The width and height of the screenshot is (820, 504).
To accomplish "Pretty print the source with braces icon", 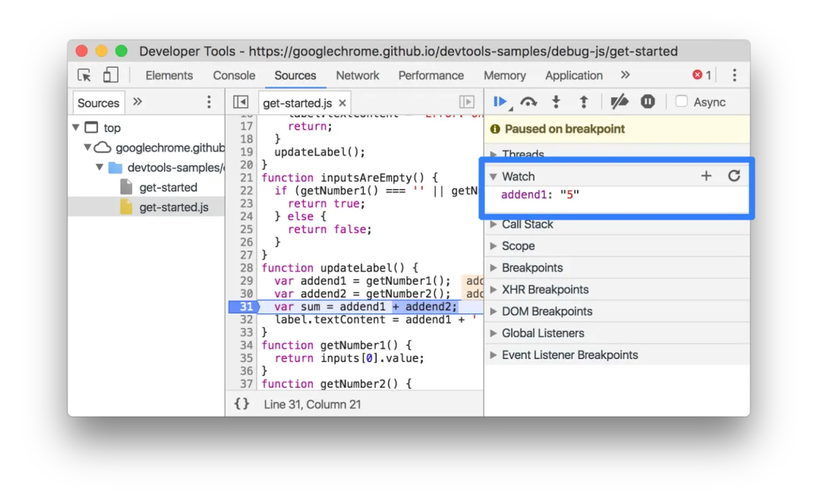I will (241, 404).
